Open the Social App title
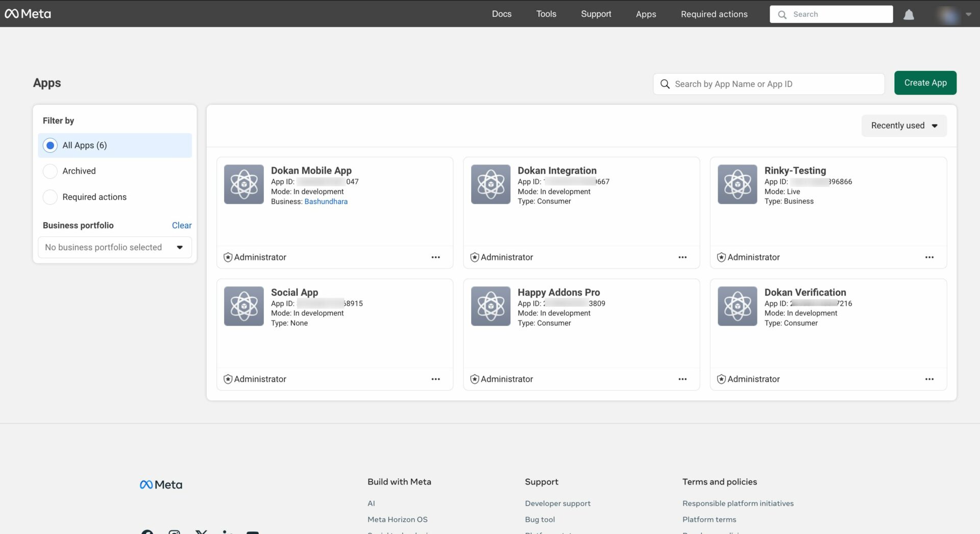980x534 pixels. pyautogui.click(x=294, y=293)
